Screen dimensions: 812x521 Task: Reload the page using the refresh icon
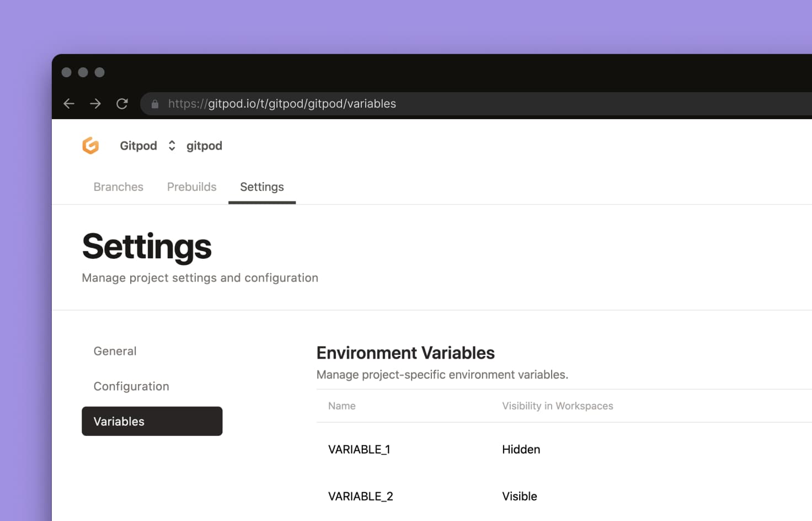122,103
